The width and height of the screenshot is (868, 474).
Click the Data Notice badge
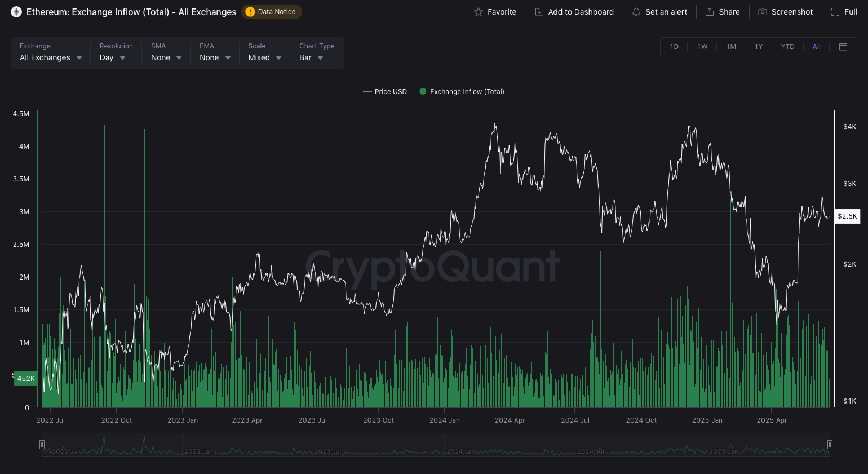tap(272, 12)
